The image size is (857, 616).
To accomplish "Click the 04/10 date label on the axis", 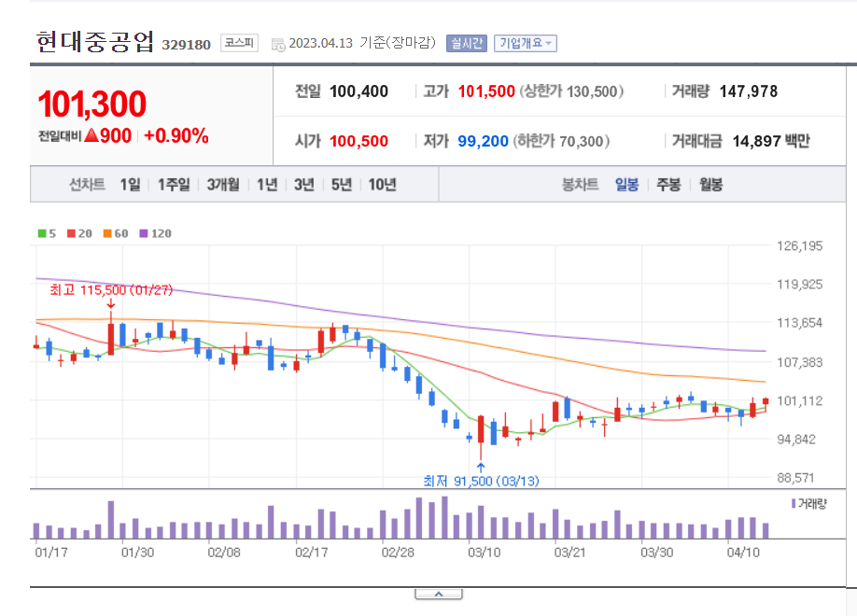I will [x=743, y=553].
